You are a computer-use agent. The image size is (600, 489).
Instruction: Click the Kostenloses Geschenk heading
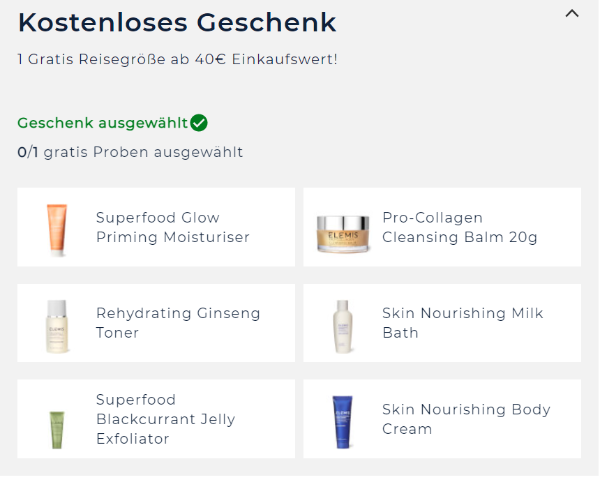pos(177,23)
